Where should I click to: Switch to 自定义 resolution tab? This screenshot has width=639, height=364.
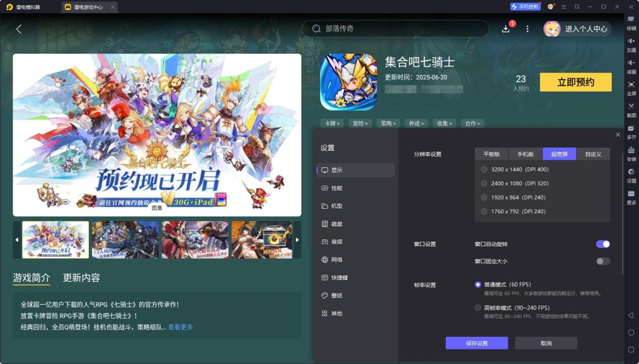(x=593, y=154)
